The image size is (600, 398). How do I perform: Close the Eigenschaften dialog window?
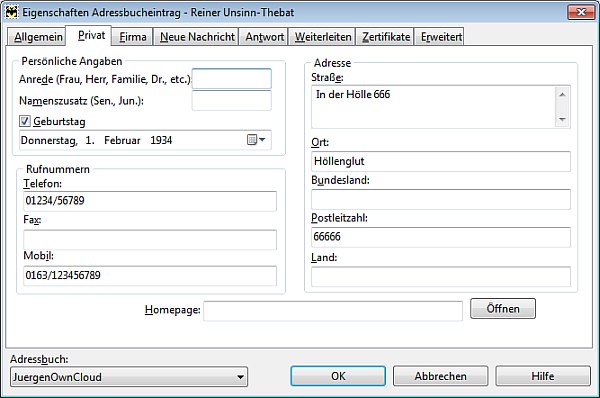(581, 12)
